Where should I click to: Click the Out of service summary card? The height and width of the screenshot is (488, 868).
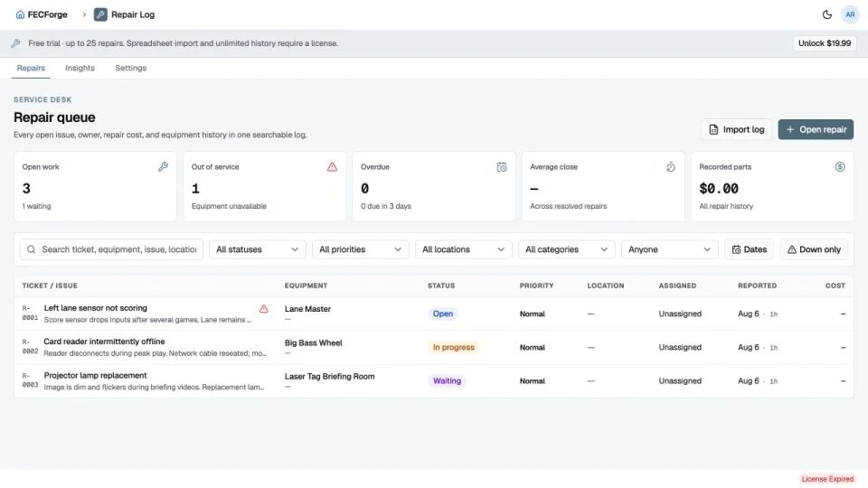click(x=265, y=186)
